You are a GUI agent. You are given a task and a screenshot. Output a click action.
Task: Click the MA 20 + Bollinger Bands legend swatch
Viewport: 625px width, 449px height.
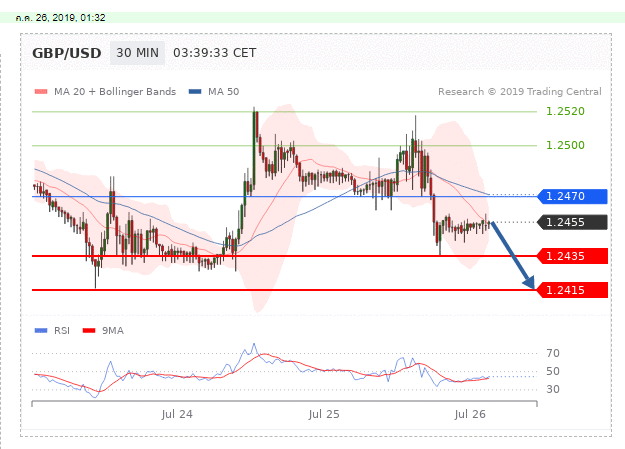(41, 92)
